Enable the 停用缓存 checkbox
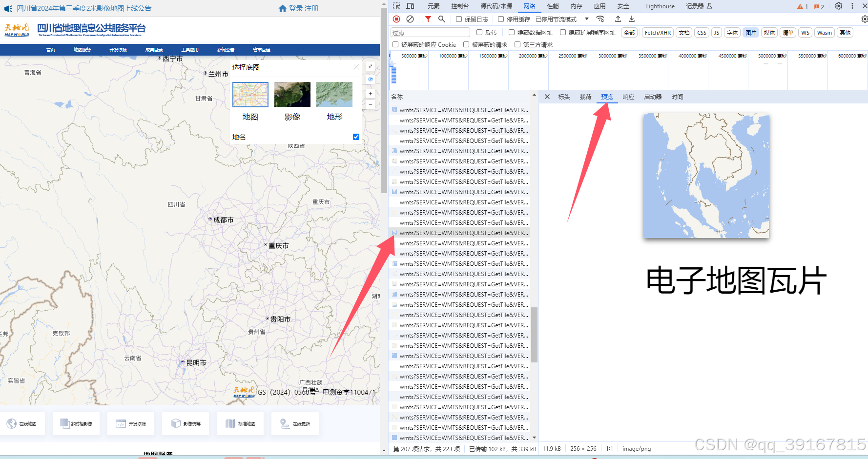Screen dimensions: 868x459 tap(501, 19)
